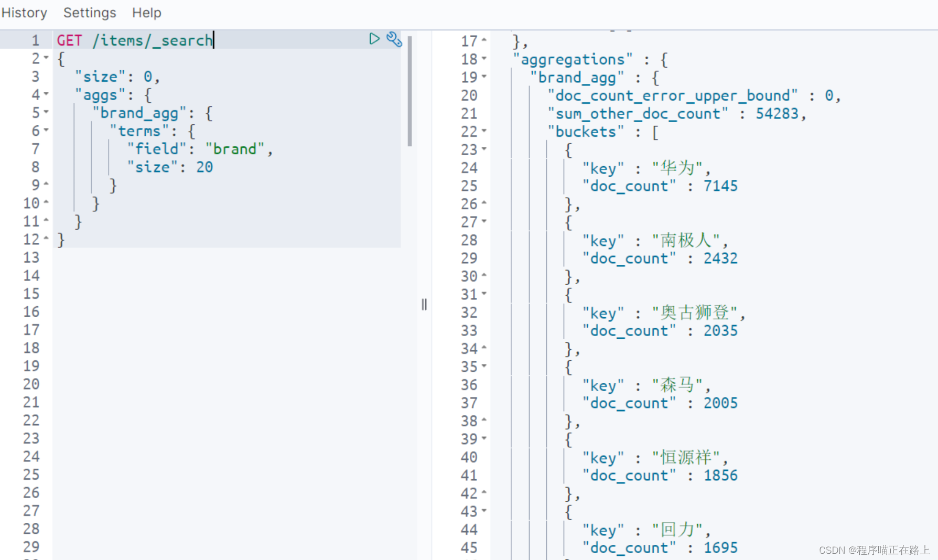This screenshot has width=938, height=560.
Task: Click the "buckets" key in response
Action: (586, 132)
